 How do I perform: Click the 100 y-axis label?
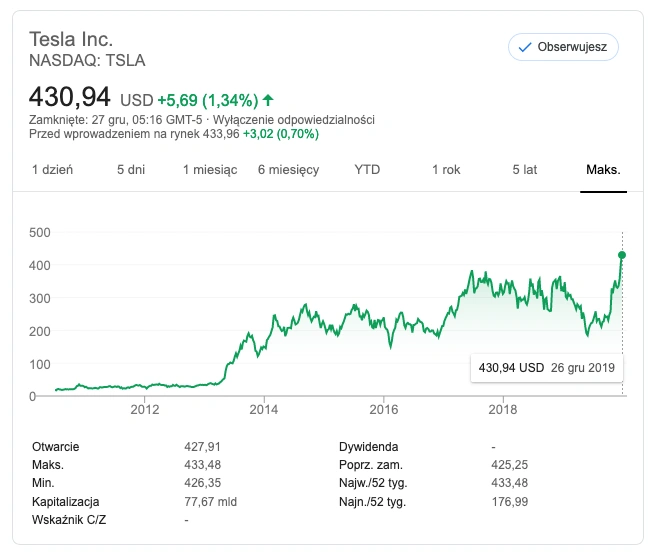point(40,364)
